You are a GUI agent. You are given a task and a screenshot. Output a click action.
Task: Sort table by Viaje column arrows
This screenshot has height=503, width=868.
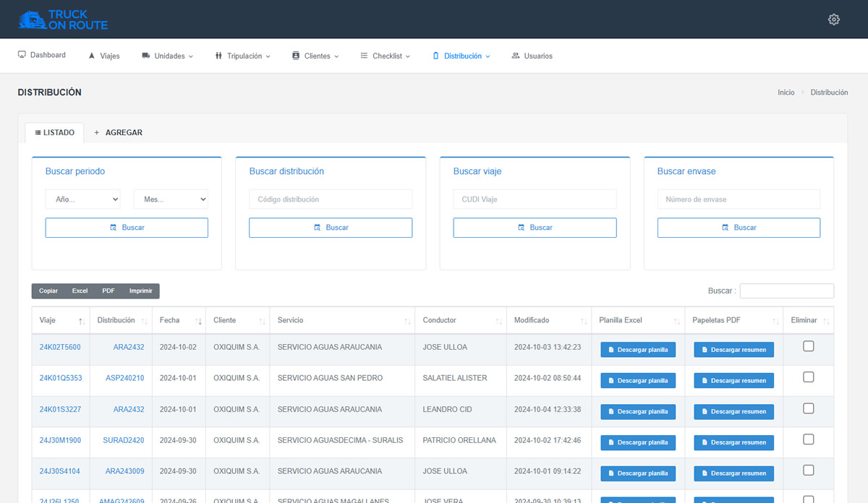pyautogui.click(x=82, y=321)
